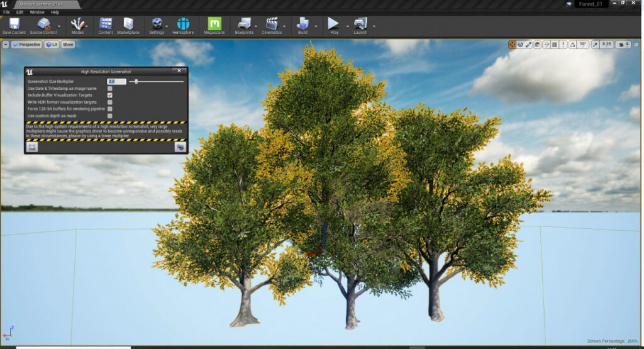Adjust the Screenshot Size Multiplier slider
The width and height of the screenshot is (644, 349).
click(136, 82)
